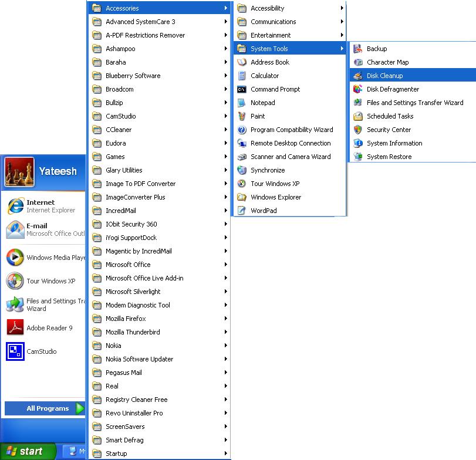Viewport: 476px width, 460px height.
Task: Expand the Microsoft Office submenu arrow
Action: (x=225, y=264)
